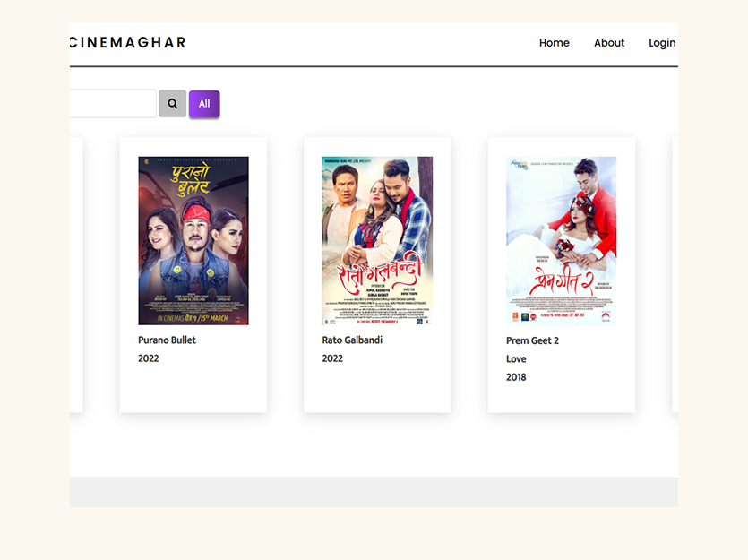This screenshot has width=748, height=560.
Task: Open the Home navigation link
Action: point(554,43)
